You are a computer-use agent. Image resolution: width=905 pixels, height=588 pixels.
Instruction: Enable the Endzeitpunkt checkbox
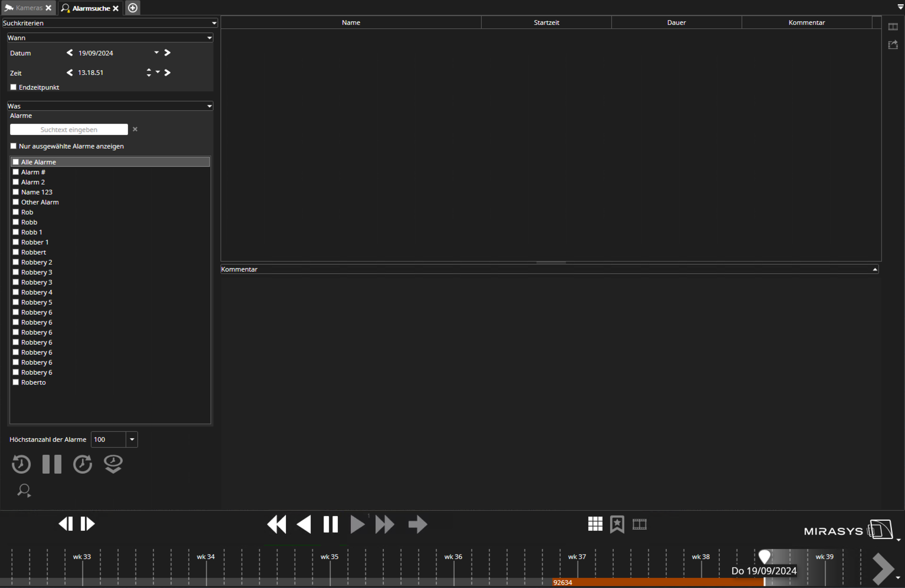point(14,87)
